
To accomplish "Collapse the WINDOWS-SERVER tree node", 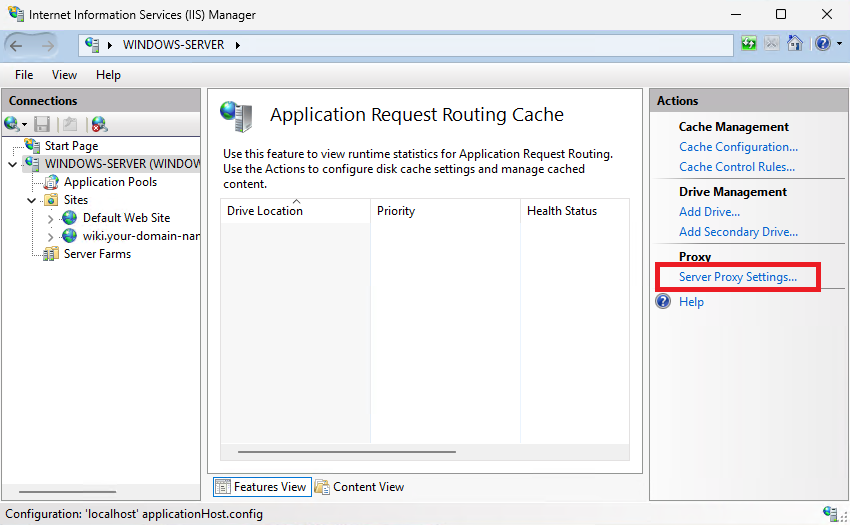I will click(x=12, y=164).
